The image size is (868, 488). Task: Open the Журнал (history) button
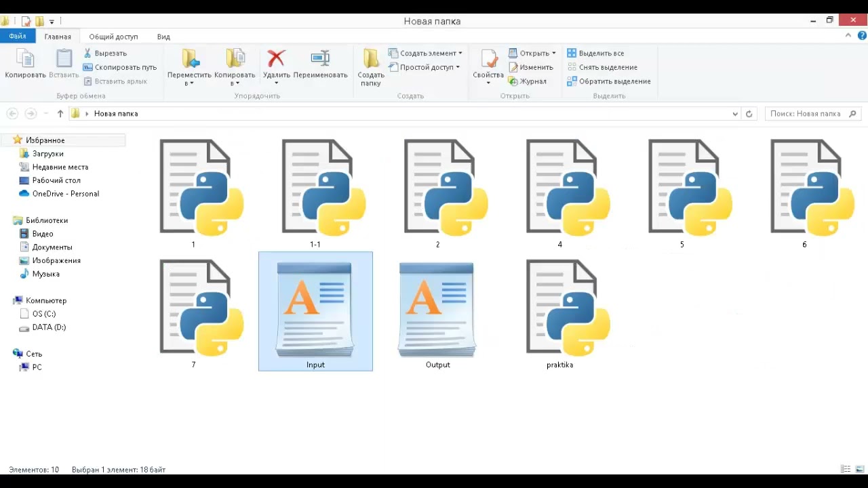[x=528, y=81]
